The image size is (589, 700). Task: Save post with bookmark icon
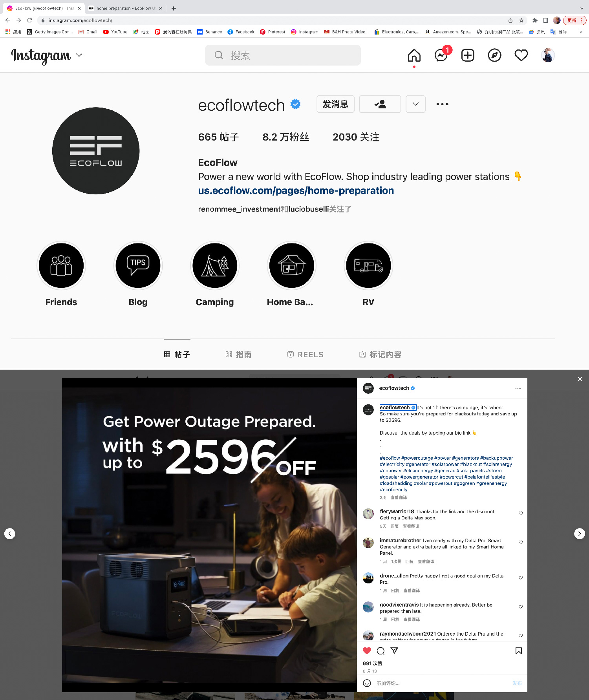[x=518, y=651]
